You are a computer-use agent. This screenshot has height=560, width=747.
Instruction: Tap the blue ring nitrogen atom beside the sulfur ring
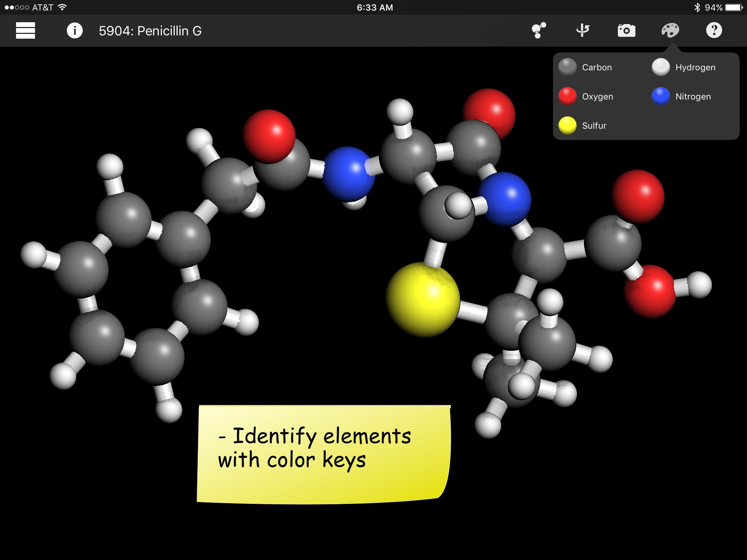point(505,199)
